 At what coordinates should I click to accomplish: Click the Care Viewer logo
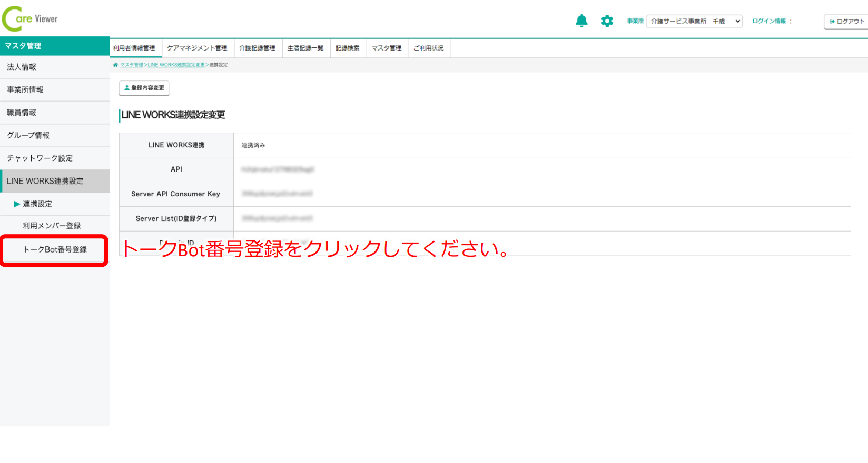pyautogui.click(x=30, y=19)
